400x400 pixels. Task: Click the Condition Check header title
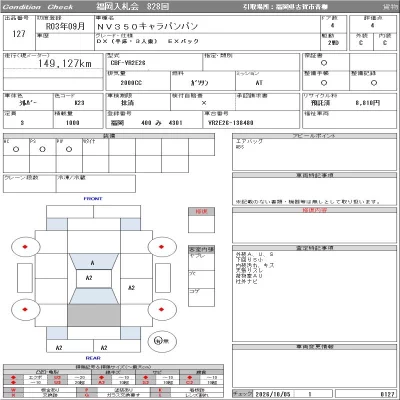tap(38, 7)
